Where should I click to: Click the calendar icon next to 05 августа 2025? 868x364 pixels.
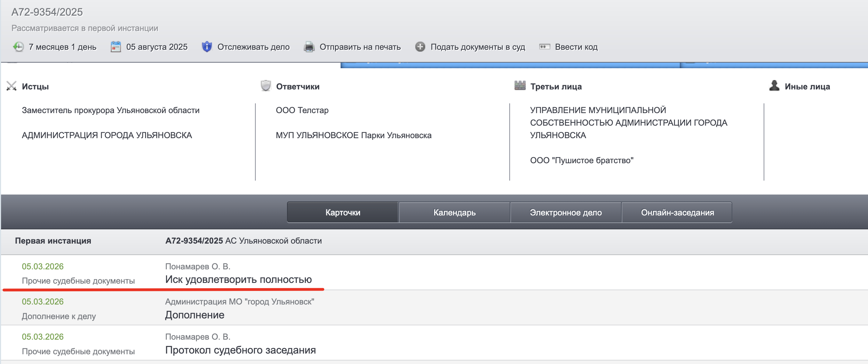pyautogui.click(x=116, y=47)
